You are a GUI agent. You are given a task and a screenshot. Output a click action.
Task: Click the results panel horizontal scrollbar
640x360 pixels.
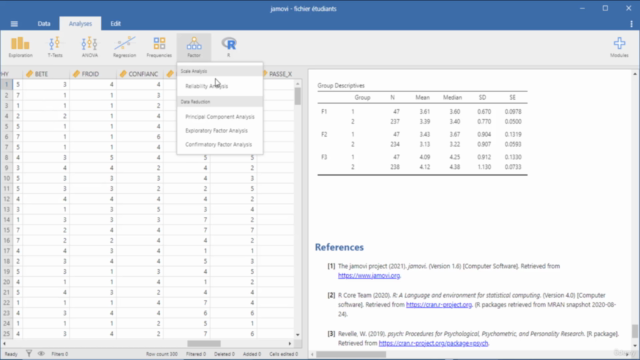point(351,354)
